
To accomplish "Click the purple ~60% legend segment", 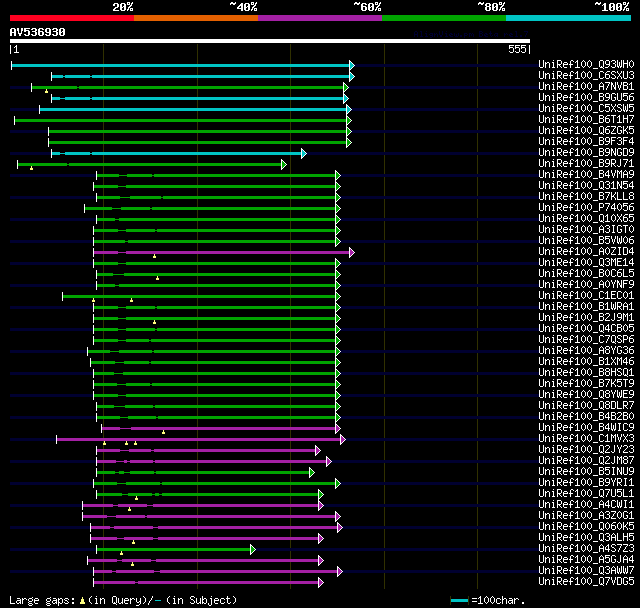I will click(320, 18).
